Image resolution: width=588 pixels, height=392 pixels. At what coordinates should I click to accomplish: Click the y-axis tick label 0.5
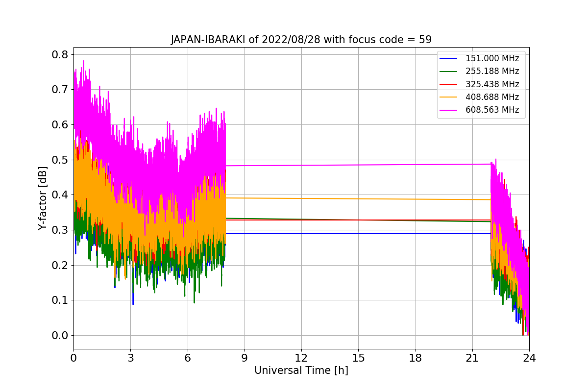(60, 160)
